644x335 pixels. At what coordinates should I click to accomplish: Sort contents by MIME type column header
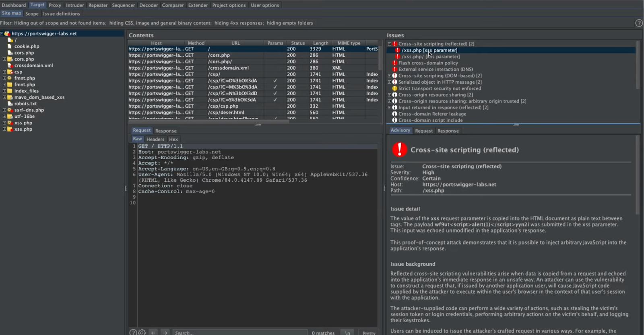(349, 43)
